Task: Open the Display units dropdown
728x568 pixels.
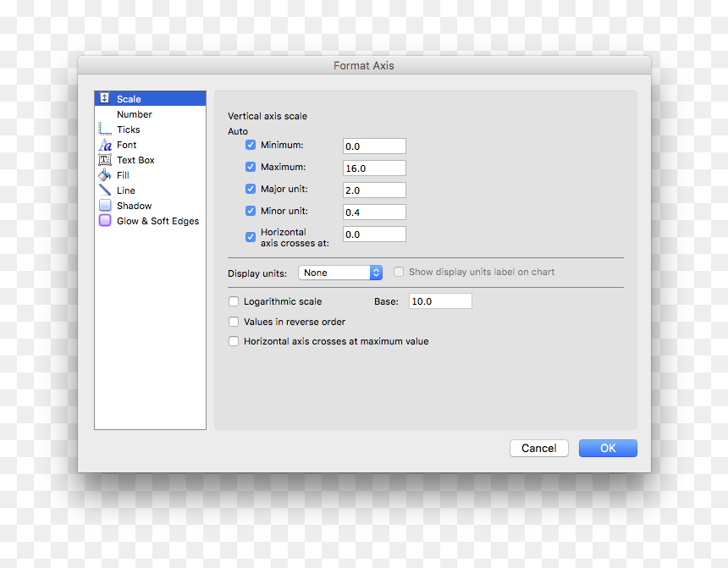Action: point(340,273)
